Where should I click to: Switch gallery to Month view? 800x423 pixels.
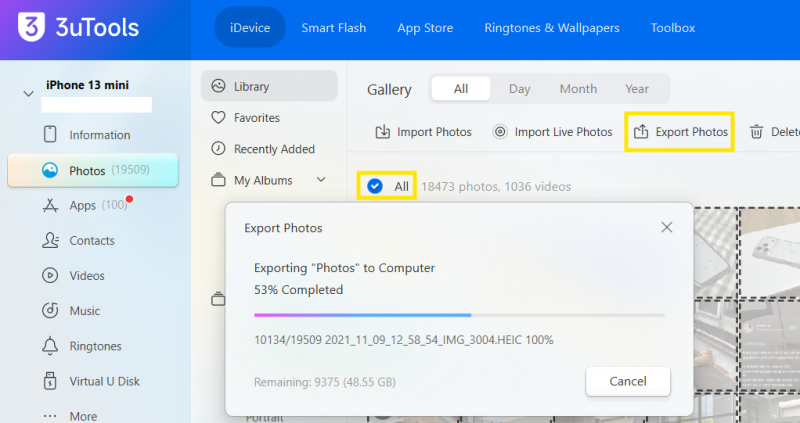coord(578,89)
